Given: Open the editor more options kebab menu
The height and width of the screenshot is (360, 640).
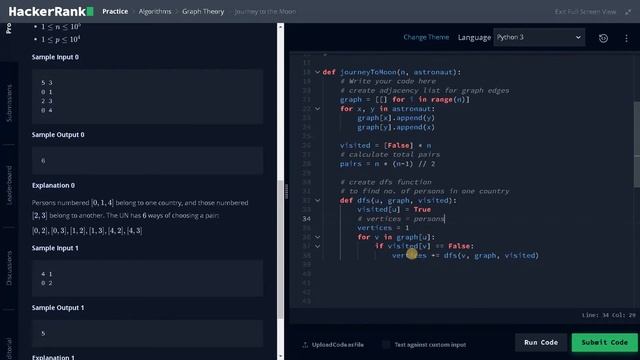Looking at the screenshot, I should pyautogui.click(x=626, y=38).
